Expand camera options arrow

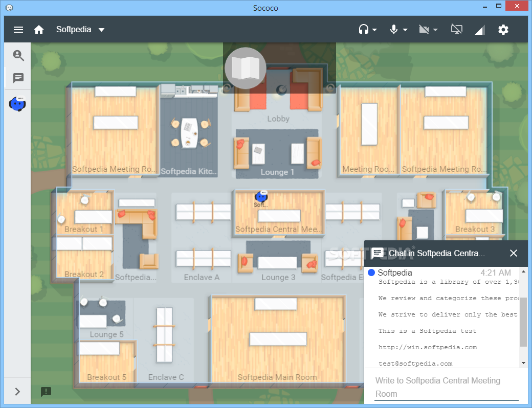click(x=435, y=30)
